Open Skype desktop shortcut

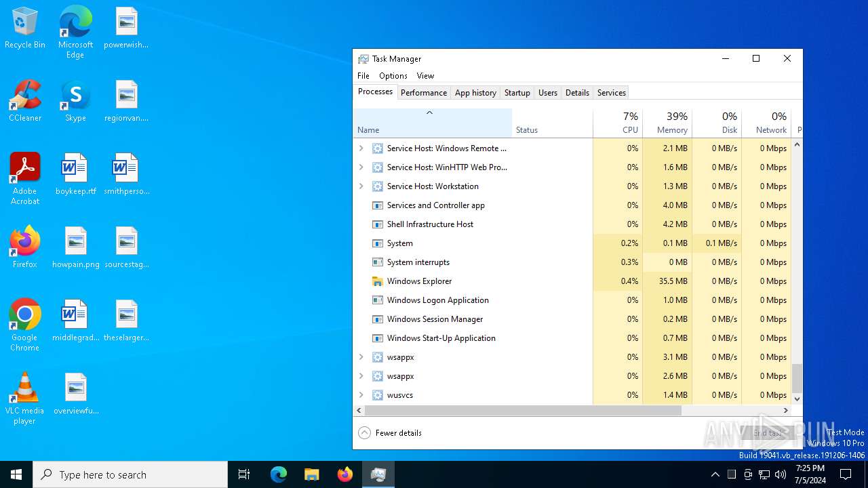75,102
